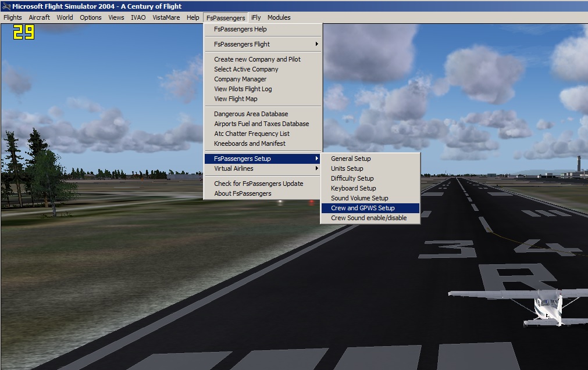Open the Aircraft menu
Viewport: 588px width, 370px height.
39,17
